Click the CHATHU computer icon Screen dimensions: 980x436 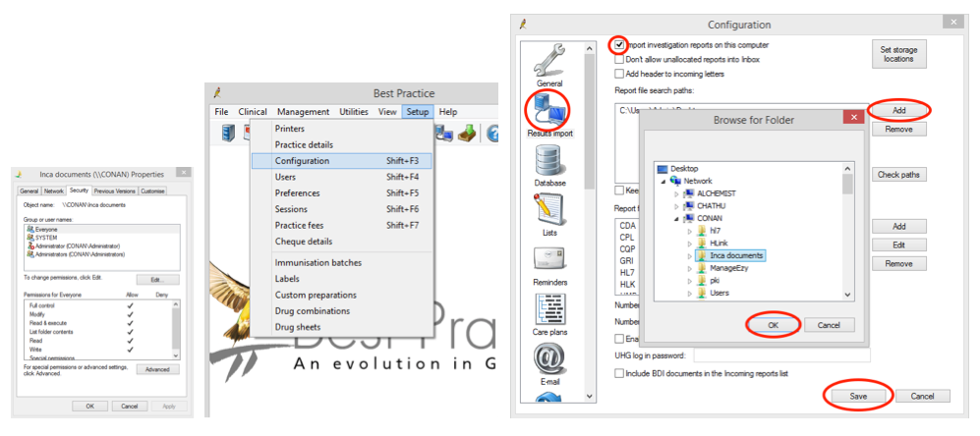click(x=689, y=205)
